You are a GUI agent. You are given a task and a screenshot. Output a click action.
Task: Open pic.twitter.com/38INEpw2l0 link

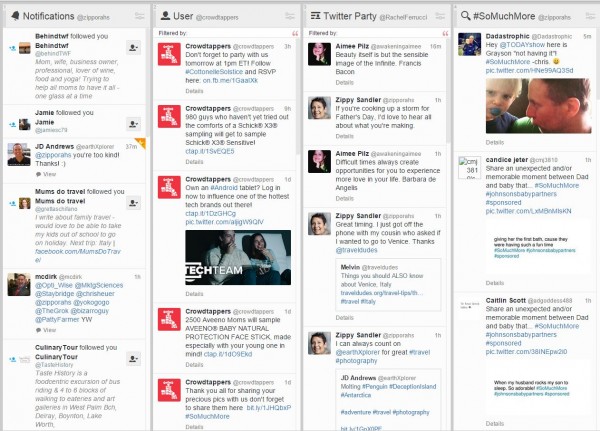(x=526, y=352)
